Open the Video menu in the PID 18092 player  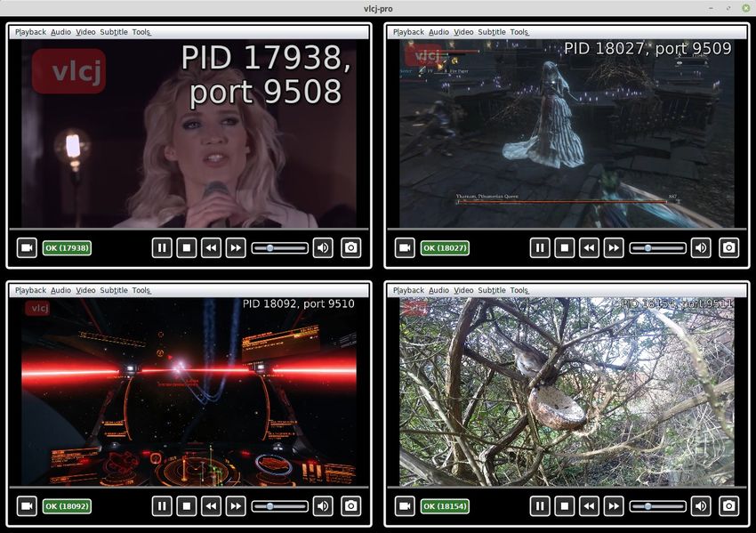[85, 290]
